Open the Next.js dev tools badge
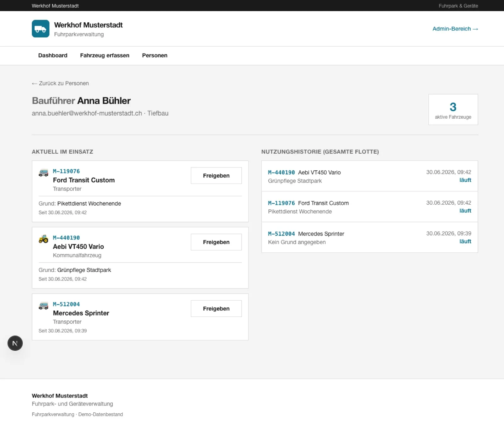 15,343
